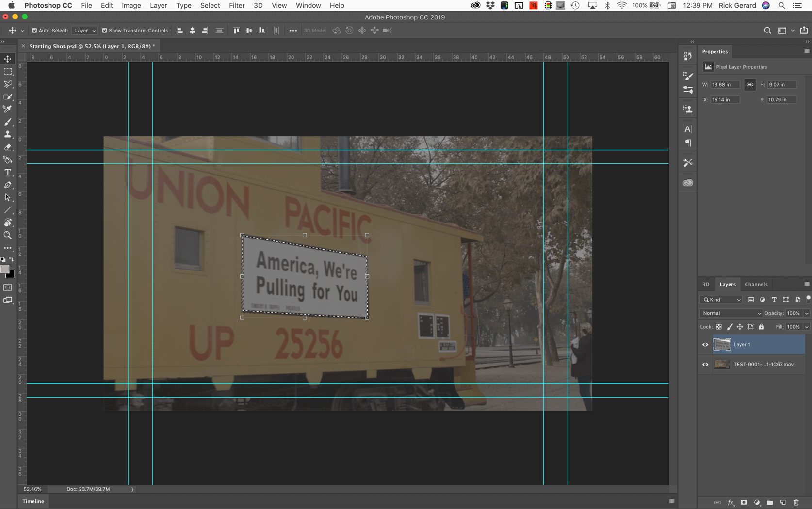Select the Line tool

[x=8, y=210]
